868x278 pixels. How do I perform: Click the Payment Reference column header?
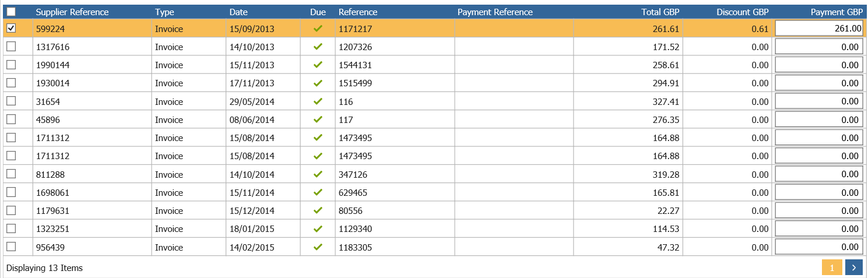tap(495, 12)
